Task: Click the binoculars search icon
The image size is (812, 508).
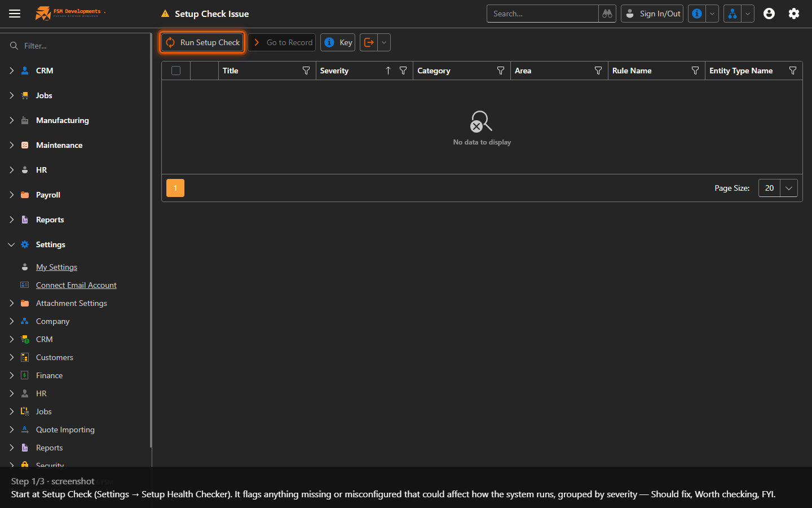Action: (x=607, y=14)
